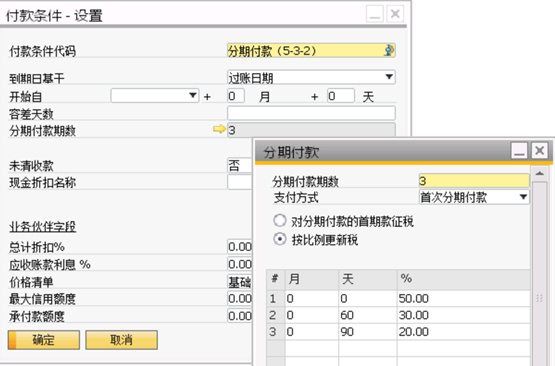
Task: Click the 确定 button
Action: [44, 340]
